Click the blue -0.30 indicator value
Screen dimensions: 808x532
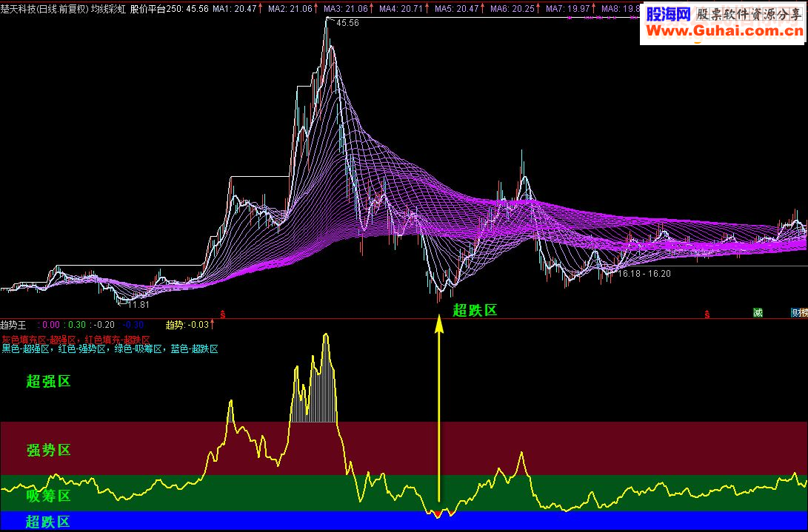133,325
